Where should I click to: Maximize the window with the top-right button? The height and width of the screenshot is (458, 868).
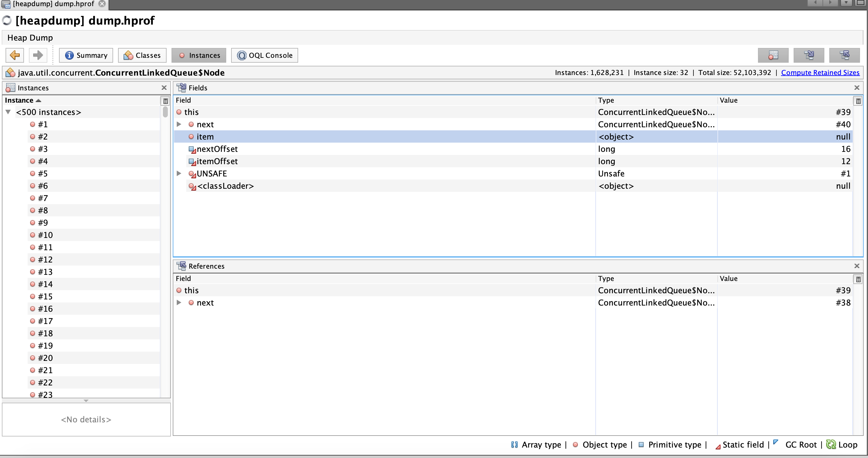pos(861,3)
